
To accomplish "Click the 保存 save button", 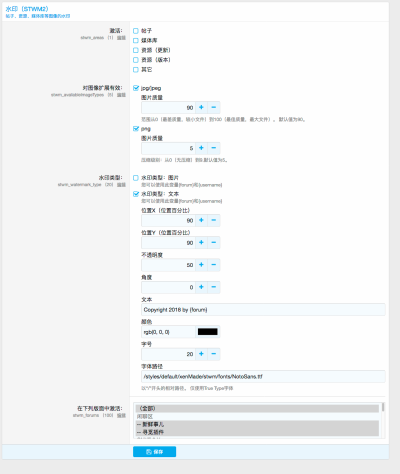I will (154, 452).
